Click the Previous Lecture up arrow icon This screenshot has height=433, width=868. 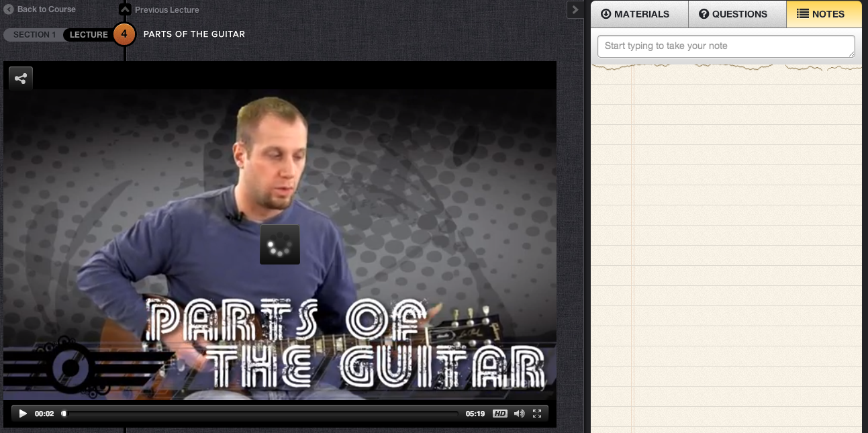(125, 10)
